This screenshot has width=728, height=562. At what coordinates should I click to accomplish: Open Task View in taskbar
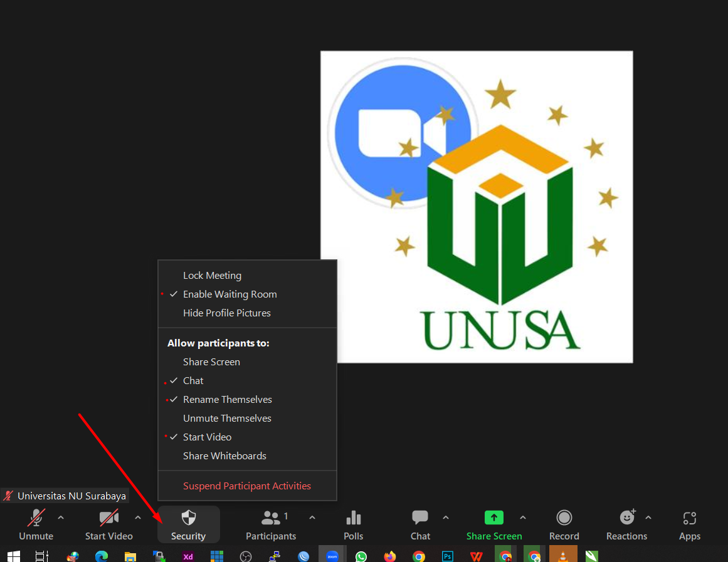[42, 556]
